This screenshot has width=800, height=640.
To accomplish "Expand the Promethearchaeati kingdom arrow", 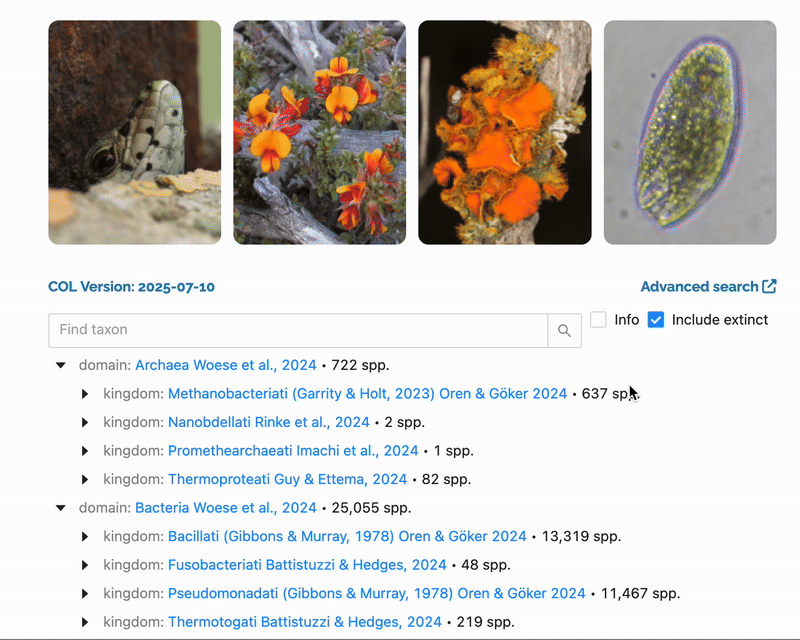I will pyautogui.click(x=85, y=451).
